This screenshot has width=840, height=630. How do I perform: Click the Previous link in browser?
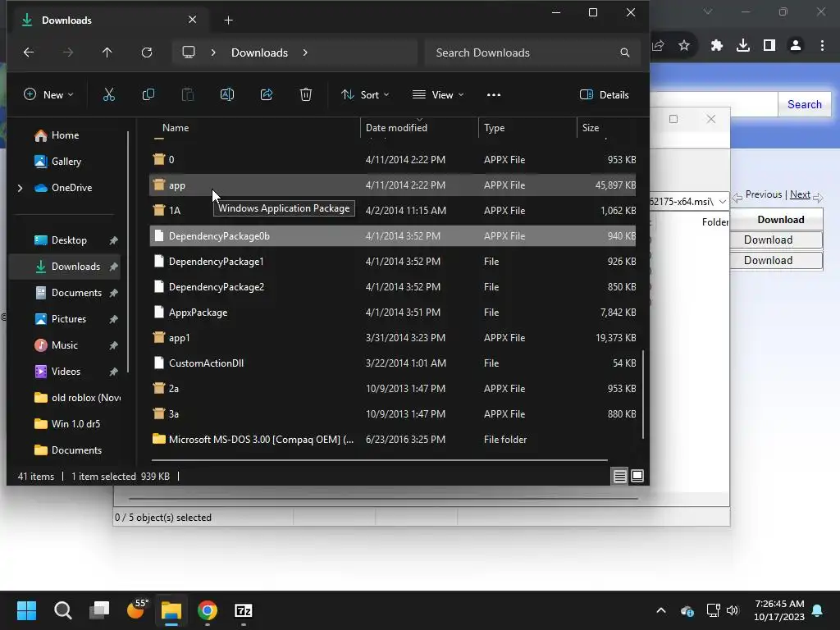tap(764, 194)
